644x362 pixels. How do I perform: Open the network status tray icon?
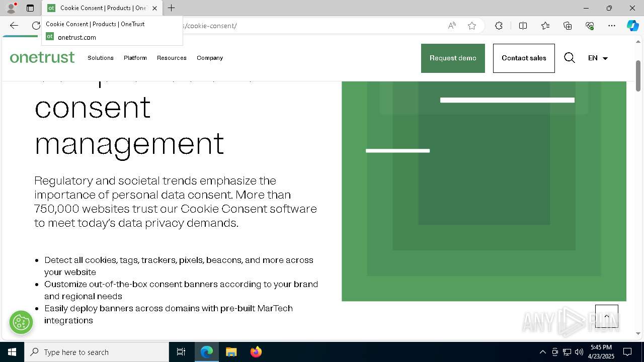567,352
